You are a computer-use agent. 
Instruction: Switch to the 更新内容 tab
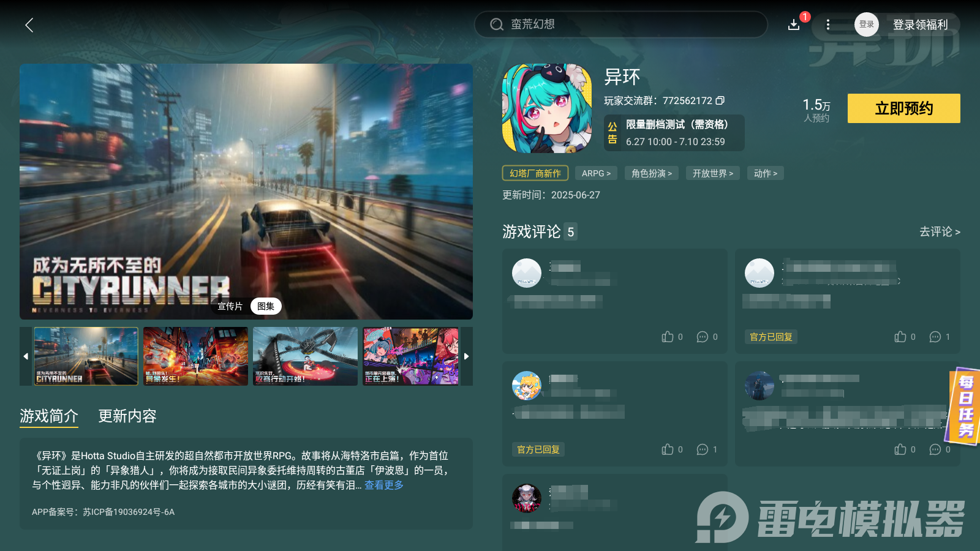pyautogui.click(x=126, y=416)
